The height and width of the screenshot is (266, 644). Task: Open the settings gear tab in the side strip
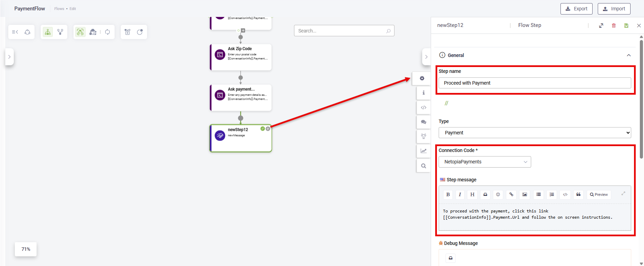coord(422,78)
